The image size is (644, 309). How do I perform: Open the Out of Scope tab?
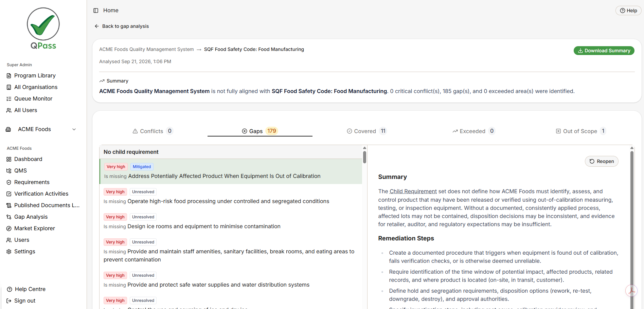coord(581,131)
